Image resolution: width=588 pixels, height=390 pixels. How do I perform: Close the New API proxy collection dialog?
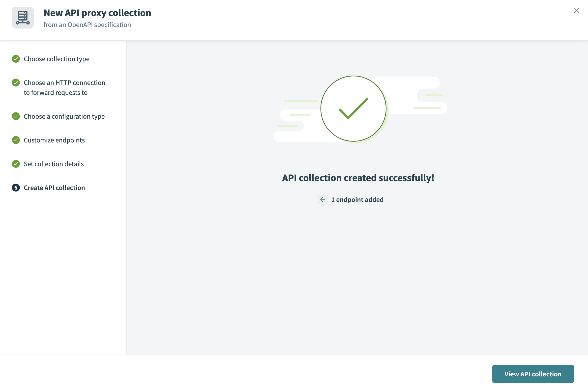pyautogui.click(x=577, y=11)
